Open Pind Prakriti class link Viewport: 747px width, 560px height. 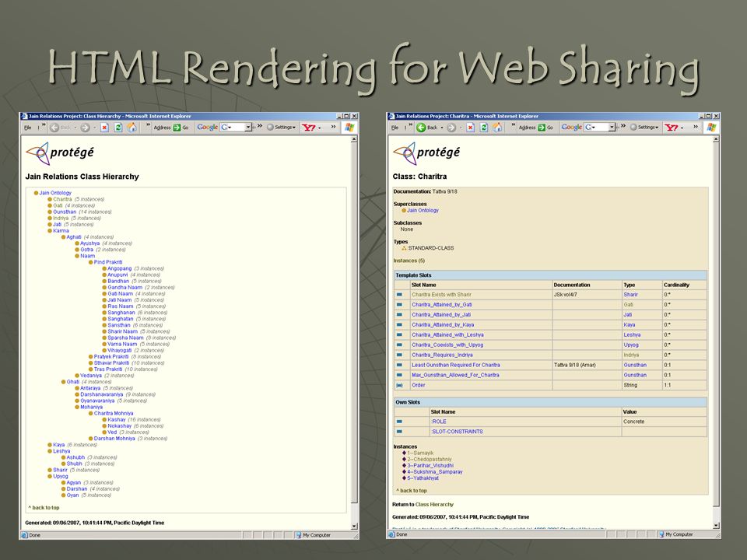pyautogui.click(x=108, y=262)
